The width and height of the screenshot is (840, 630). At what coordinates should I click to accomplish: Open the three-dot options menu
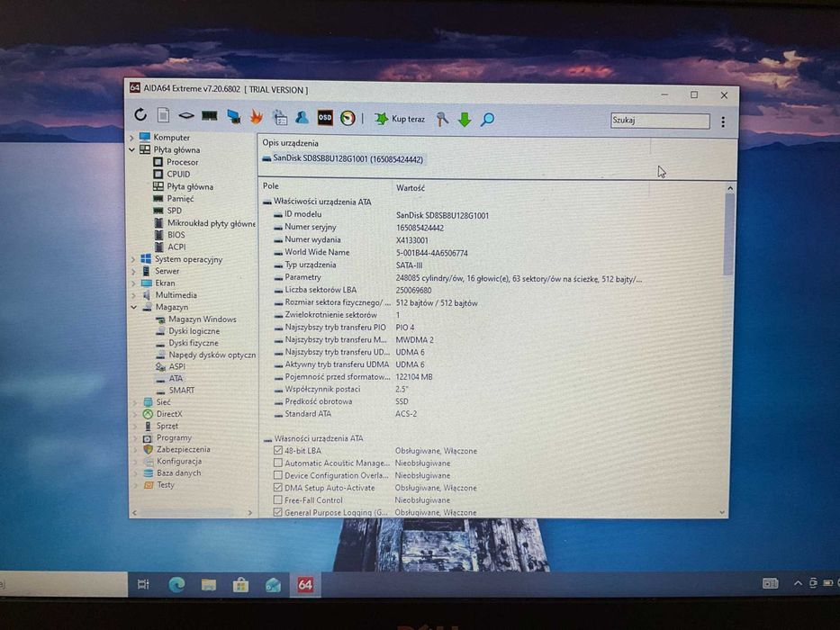coord(723,122)
